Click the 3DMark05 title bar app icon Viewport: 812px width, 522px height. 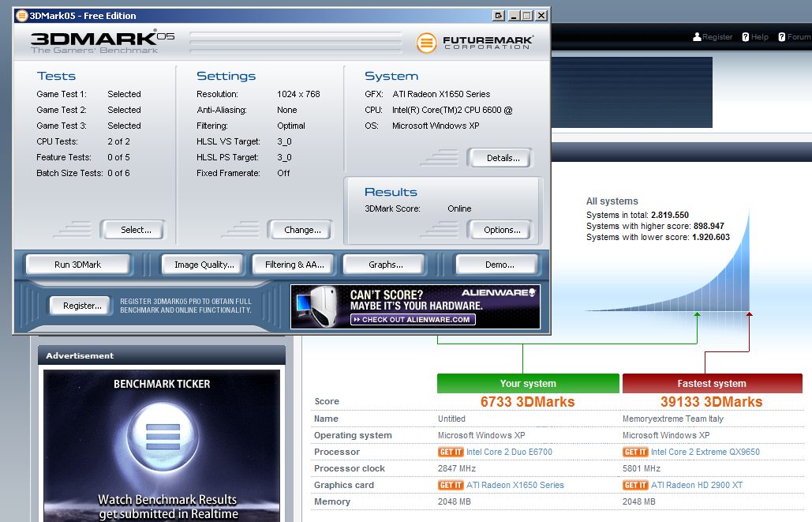(22, 16)
